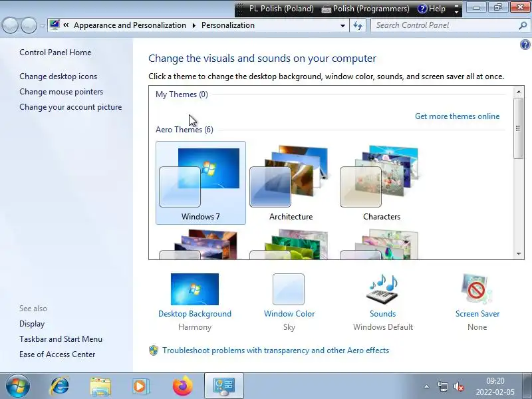Click the muted volume tray icon

[458, 386]
